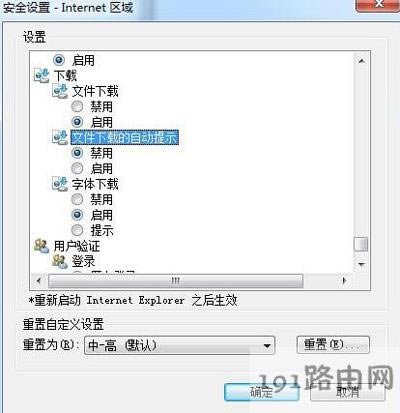
Task: Click the horizontal scrollbar right arrow
Action: (344, 281)
